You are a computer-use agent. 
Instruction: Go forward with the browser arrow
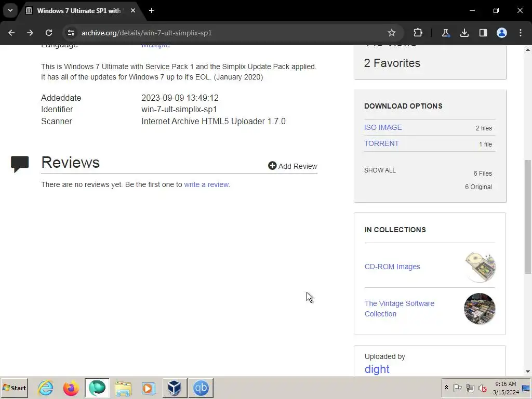30,33
